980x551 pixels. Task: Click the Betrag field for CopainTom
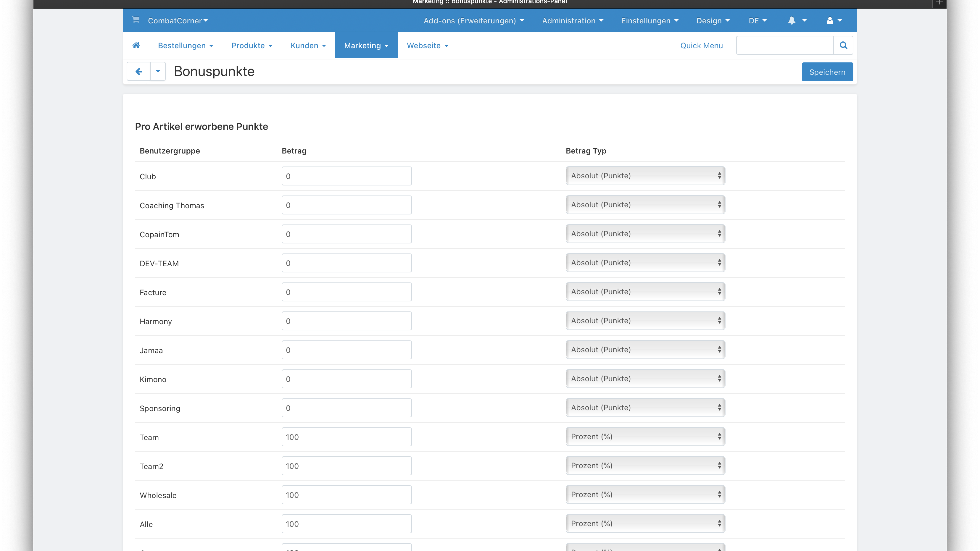click(x=346, y=234)
